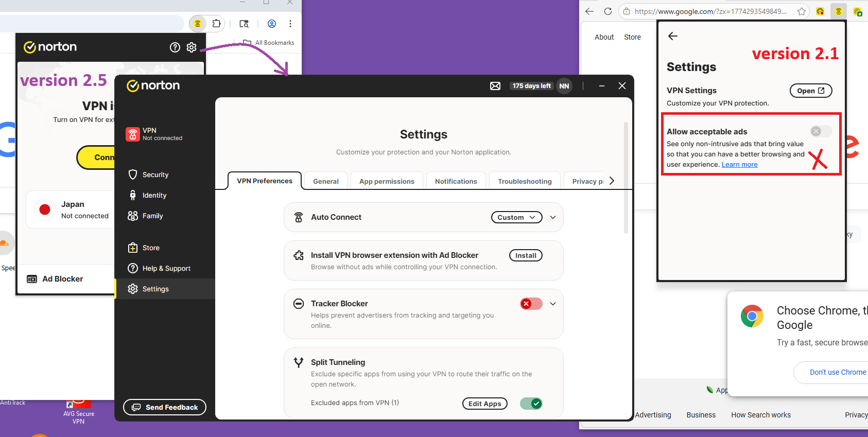Open the envelope messages icon in Norton app
Viewport: 868px width, 437px height.
[495, 86]
